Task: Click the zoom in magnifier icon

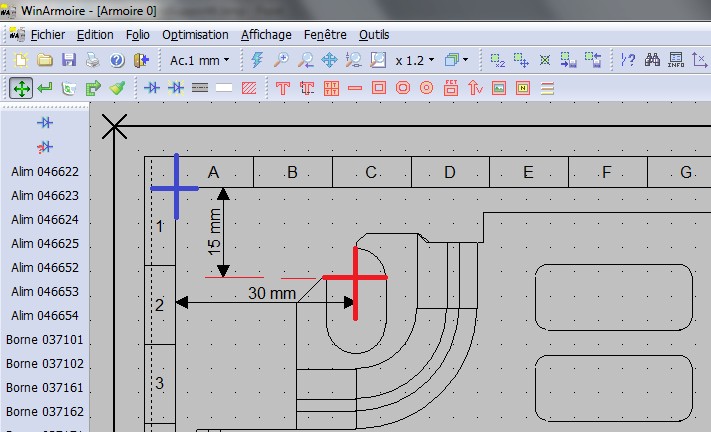Action: (x=281, y=60)
